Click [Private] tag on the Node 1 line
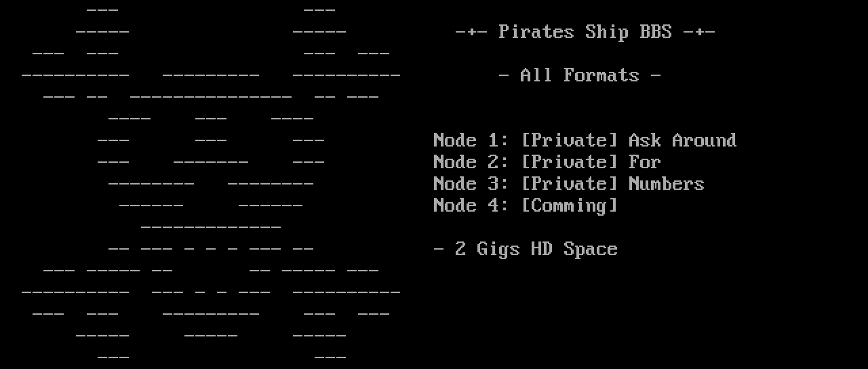868x369 pixels. 569,140
